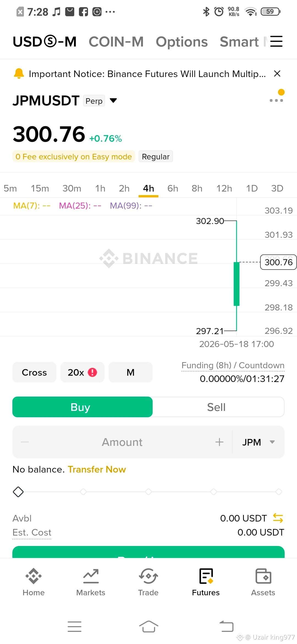Select the 1h chart interval
This screenshot has height=644, width=297.
coord(100,188)
